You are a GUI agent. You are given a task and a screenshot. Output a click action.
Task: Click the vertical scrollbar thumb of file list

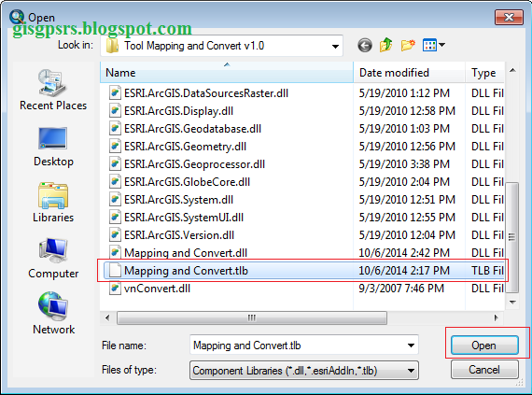tap(512, 237)
